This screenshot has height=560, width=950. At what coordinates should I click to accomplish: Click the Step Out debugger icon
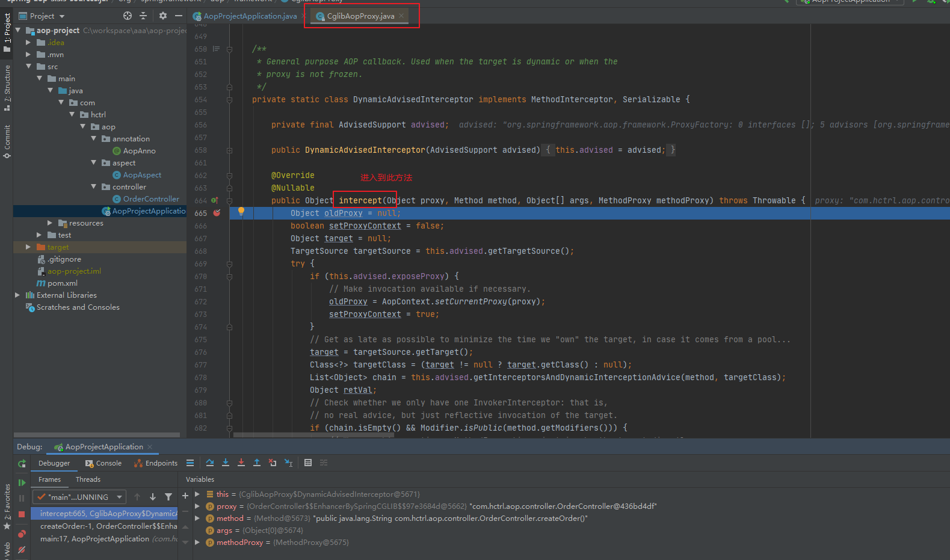[x=257, y=463]
